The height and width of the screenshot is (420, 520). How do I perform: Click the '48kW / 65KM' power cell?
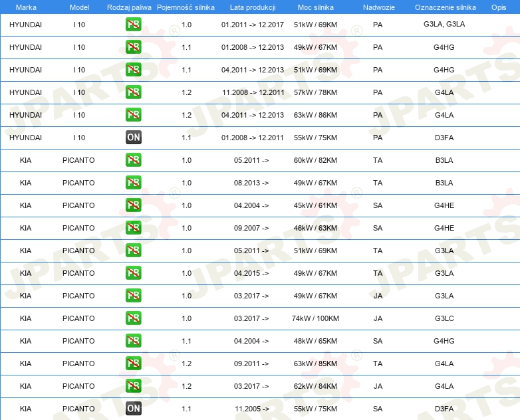(x=315, y=341)
